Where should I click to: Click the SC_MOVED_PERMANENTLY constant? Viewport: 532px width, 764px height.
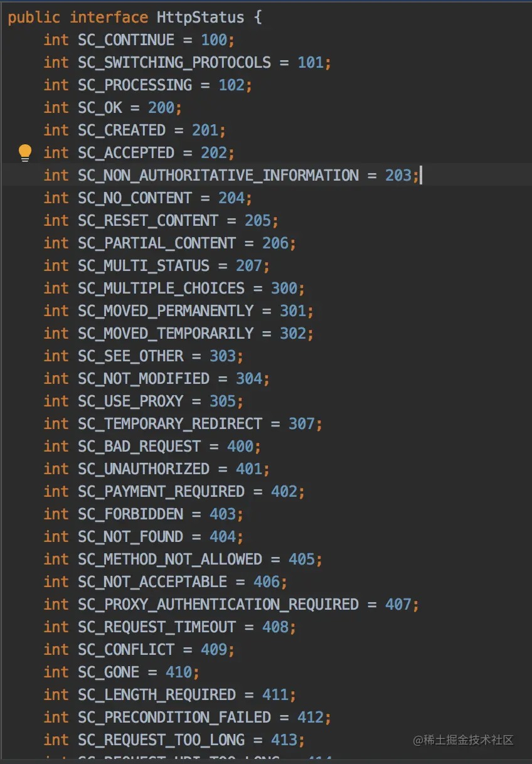click(x=166, y=310)
